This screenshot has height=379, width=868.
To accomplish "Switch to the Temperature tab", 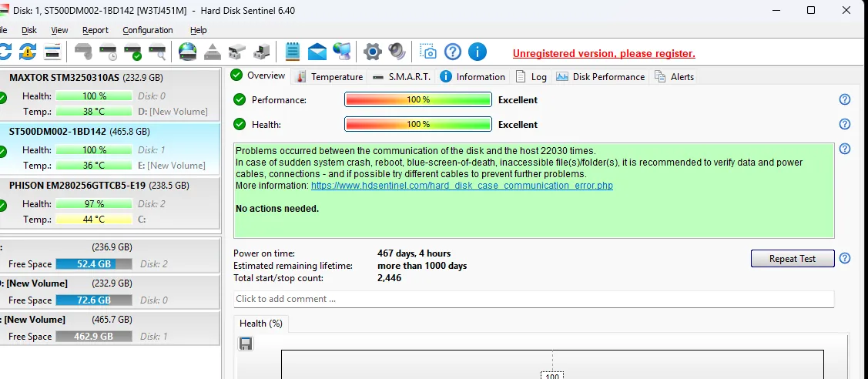I will tap(330, 77).
